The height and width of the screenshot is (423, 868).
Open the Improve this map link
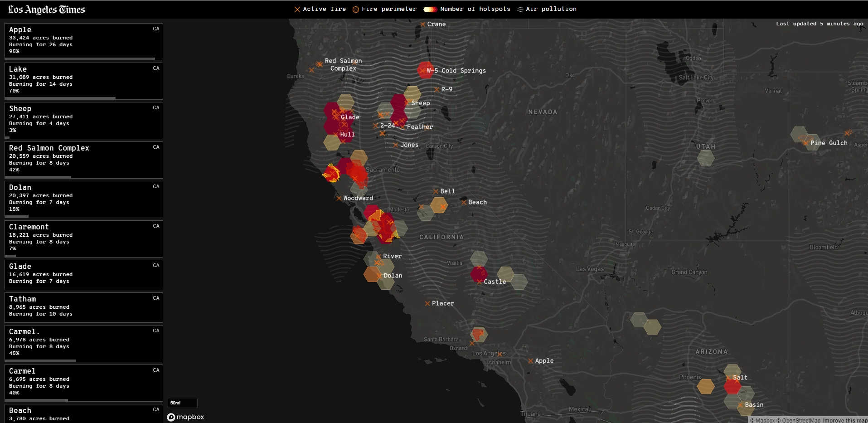846,420
